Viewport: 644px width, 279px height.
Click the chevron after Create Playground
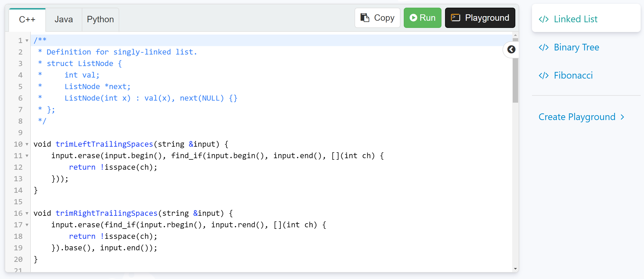click(x=622, y=117)
